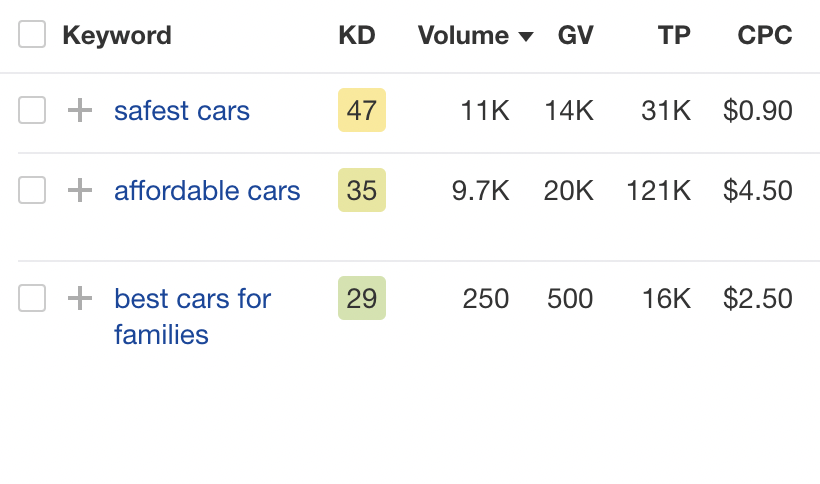This screenshot has width=820, height=484.
Task: Click the yellow KD 47 badge
Action: click(x=362, y=110)
